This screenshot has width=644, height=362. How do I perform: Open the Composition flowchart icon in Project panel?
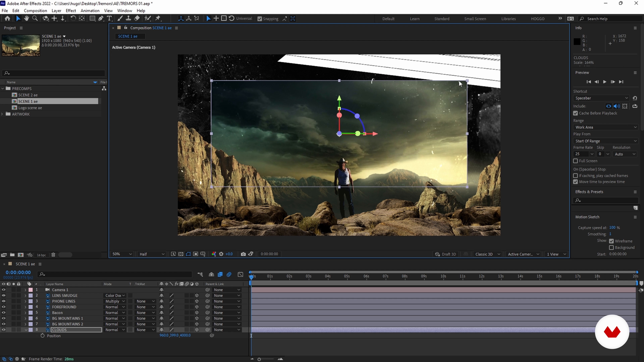point(104,88)
